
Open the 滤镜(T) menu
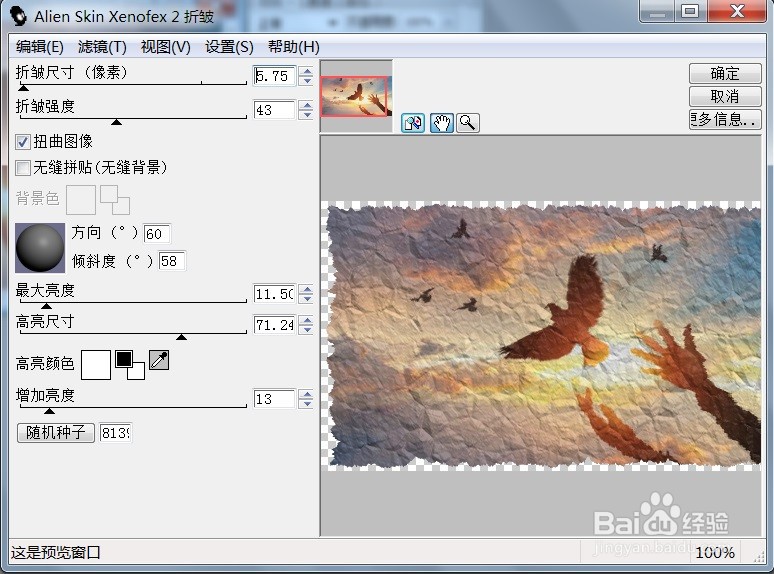coord(102,47)
